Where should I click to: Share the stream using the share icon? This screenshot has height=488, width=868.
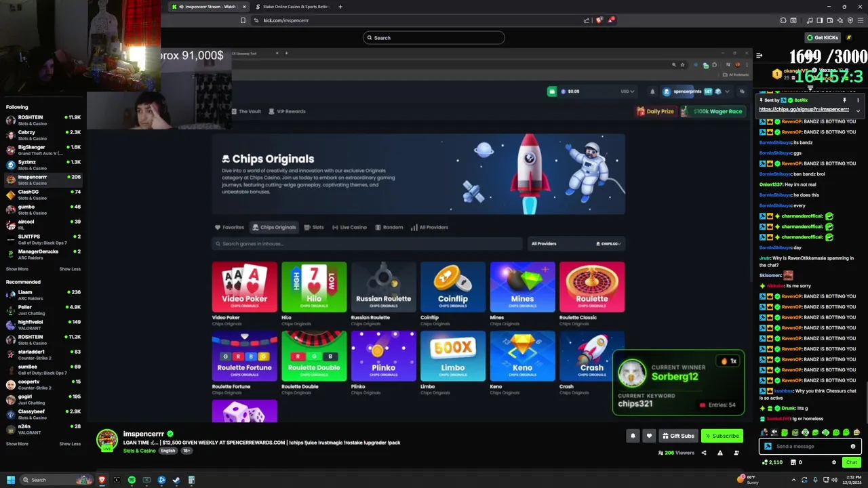click(x=703, y=453)
